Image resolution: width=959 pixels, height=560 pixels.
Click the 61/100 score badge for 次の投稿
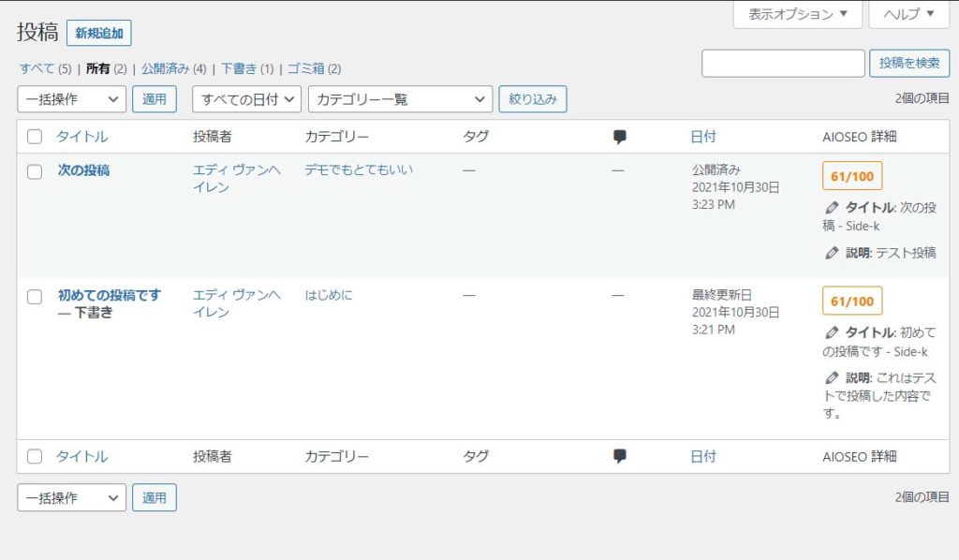click(x=851, y=176)
